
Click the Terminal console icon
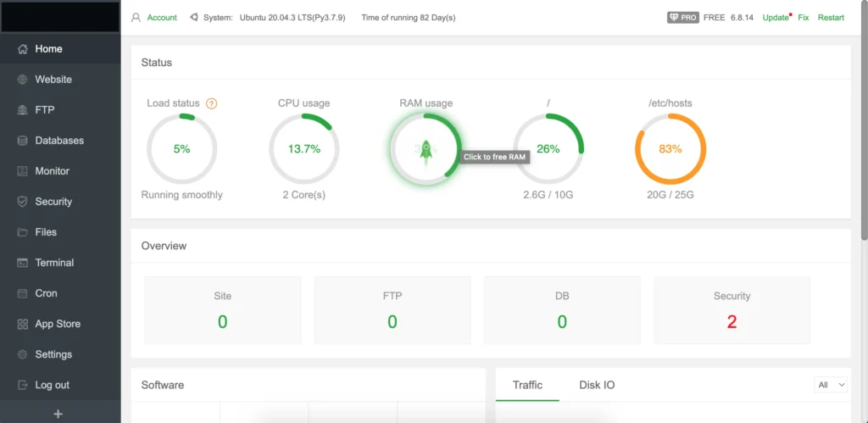pyautogui.click(x=22, y=263)
